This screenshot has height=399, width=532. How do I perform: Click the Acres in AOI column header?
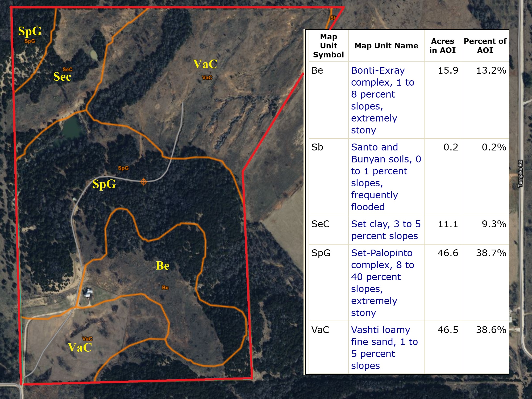(442, 46)
